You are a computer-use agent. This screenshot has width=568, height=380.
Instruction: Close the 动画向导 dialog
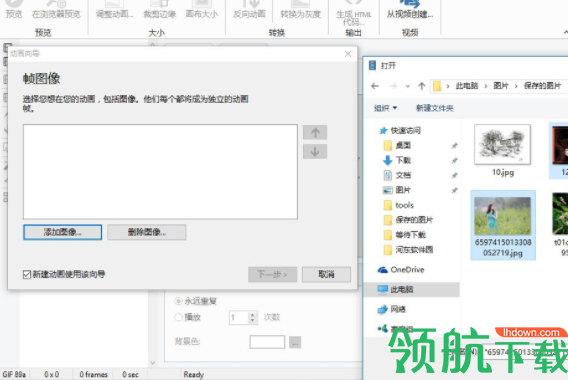(348, 54)
